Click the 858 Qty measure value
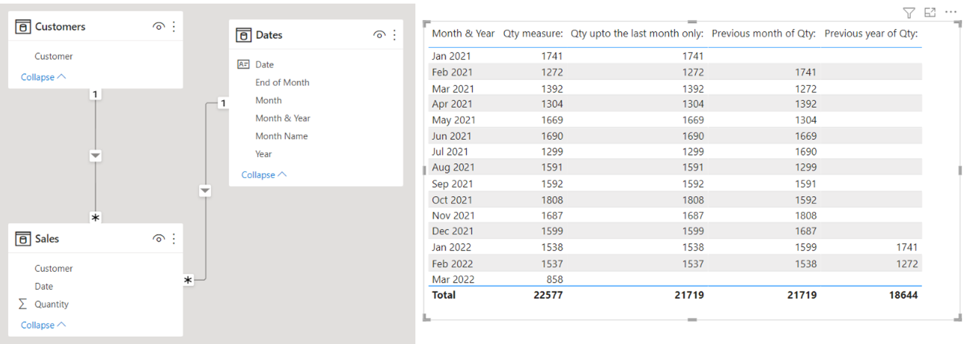Image resolution: width=980 pixels, height=344 pixels. point(554,279)
